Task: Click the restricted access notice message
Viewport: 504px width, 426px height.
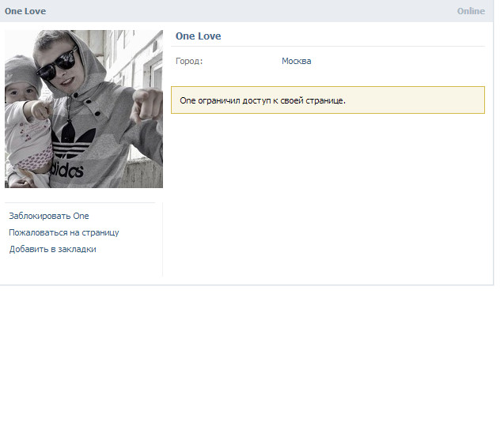Action: [328, 100]
